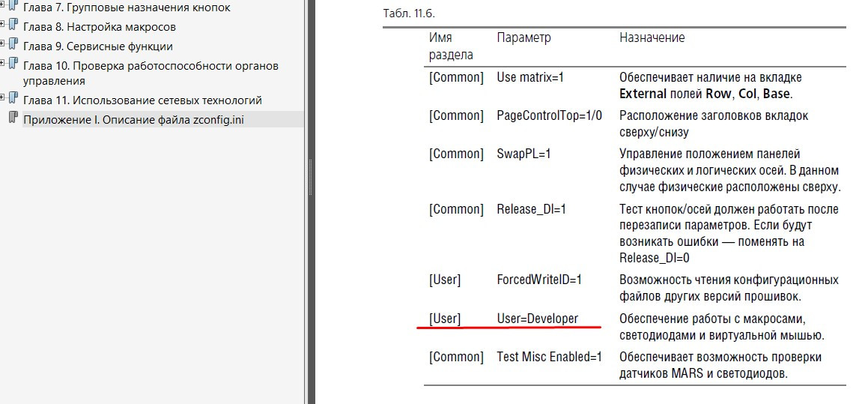Click bookmark icon next to Глава 10
This screenshot has height=404, width=868.
coord(13,64)
